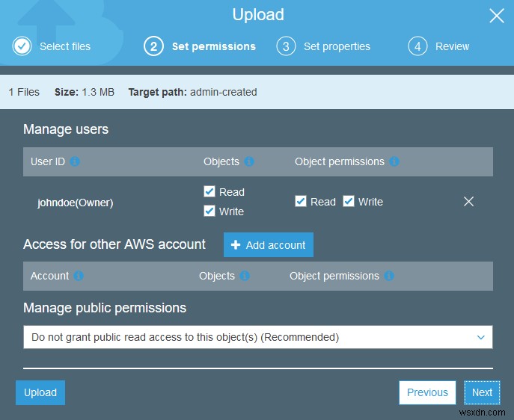The width and height of the screenshot is (514, 420).
Task: Click the Next button
Action: coord(483,392)
